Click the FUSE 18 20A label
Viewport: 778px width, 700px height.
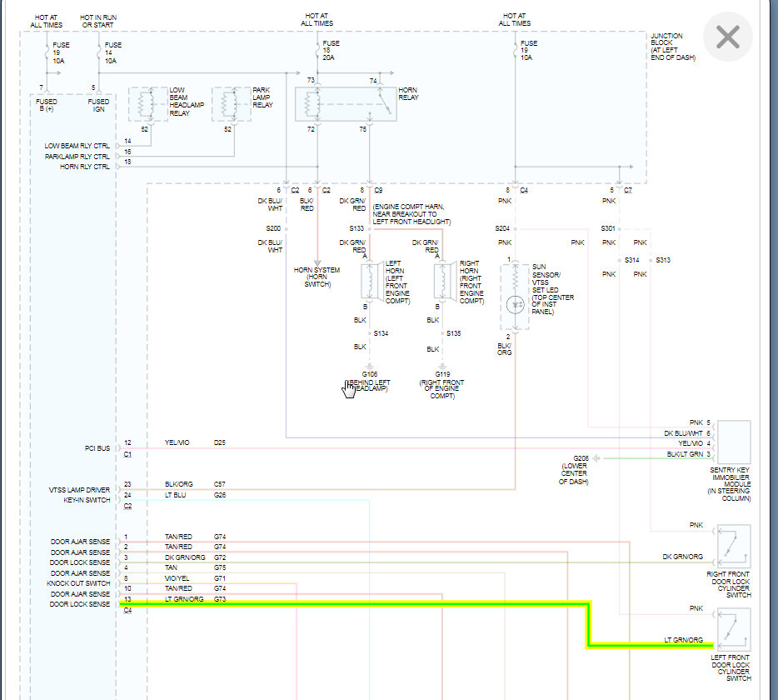click(x=331, y=50)
